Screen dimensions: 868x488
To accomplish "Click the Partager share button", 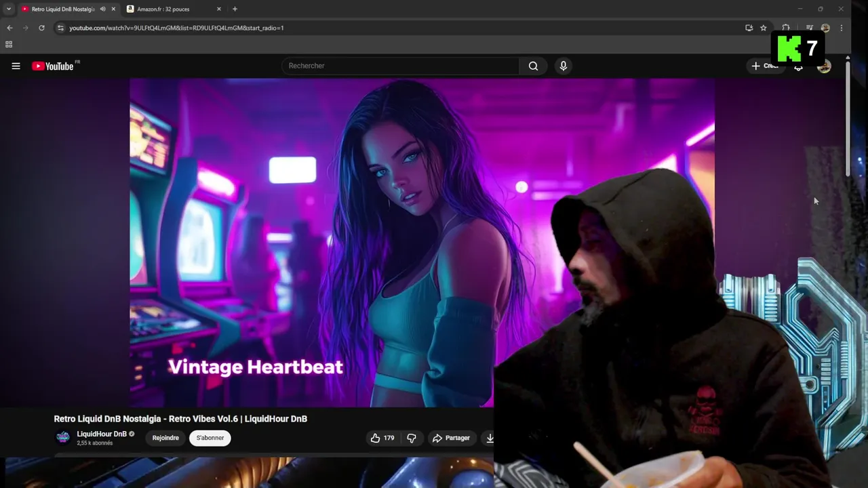I will 452,438.
